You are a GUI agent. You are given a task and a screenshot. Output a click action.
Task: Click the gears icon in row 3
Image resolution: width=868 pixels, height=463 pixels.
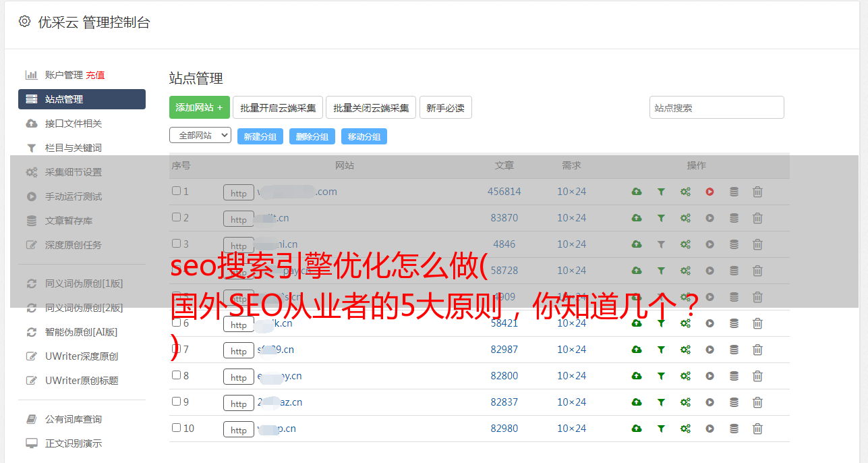(x=685, y=244)
